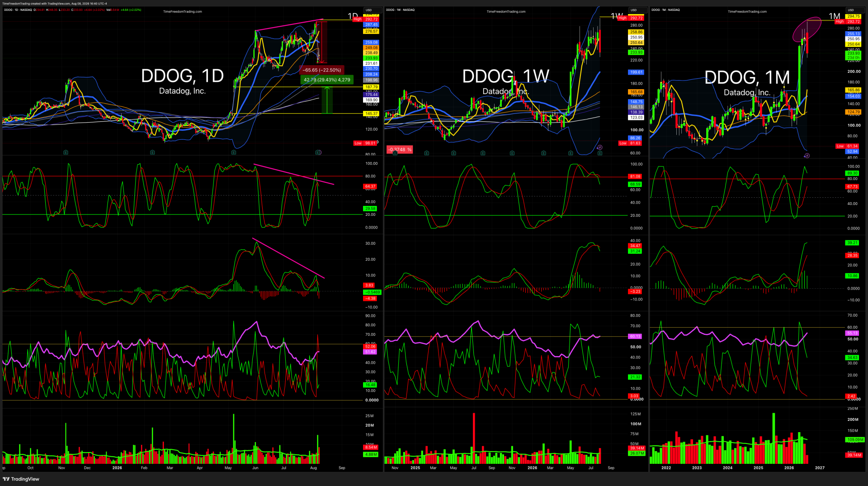Viewport: 868px width, 486px height.
Task: Click the November 2025 earnings marker on weekly chart
Action: click(512, 153)
